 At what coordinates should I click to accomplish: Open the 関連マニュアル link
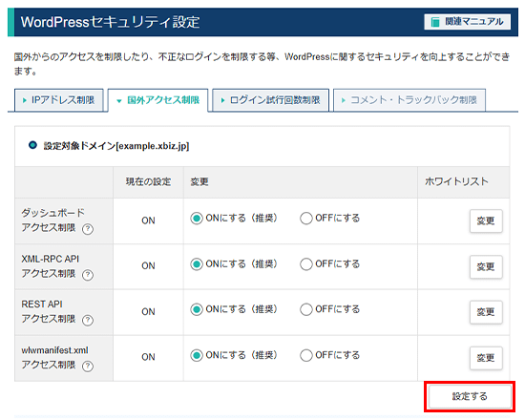468,22
